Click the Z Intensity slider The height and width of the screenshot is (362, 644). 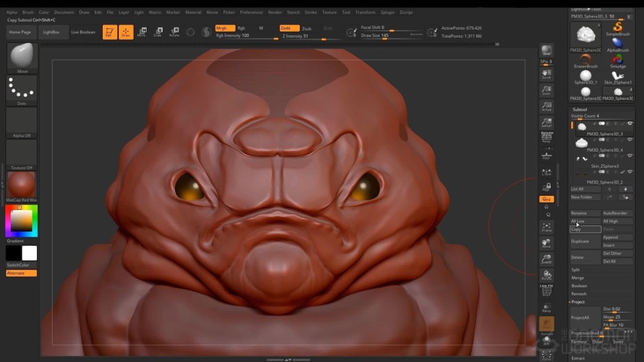coord(310,37)
